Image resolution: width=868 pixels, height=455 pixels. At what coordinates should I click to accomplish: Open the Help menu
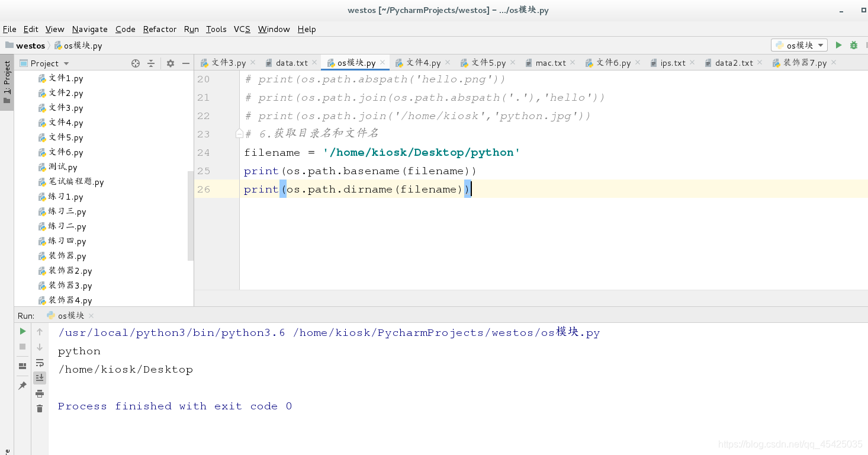[307, 29]
